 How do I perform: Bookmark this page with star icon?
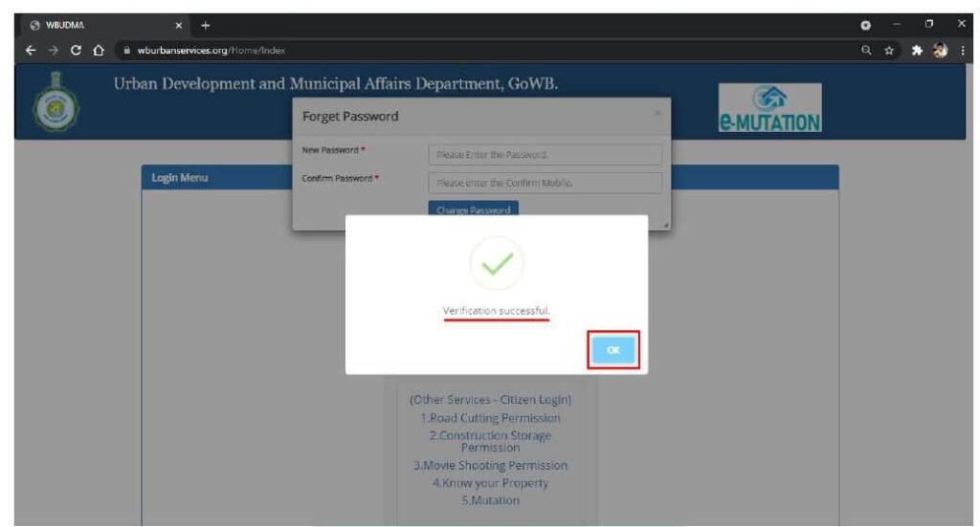pyautogui.click(x=889, y=51)
